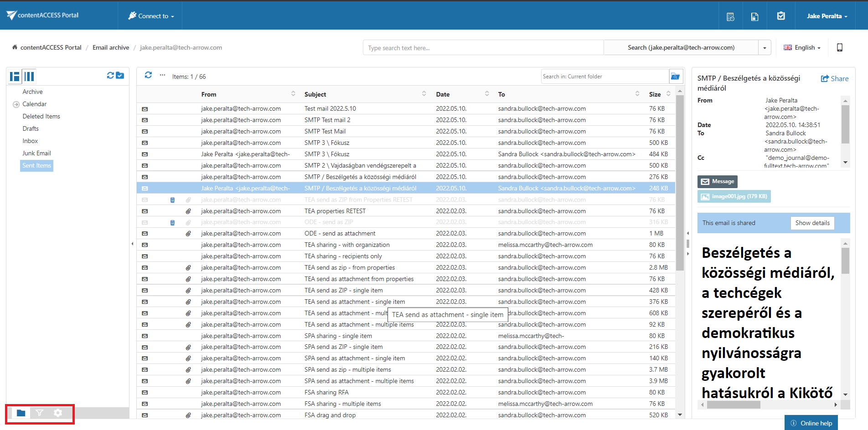The height and width of the screenshot is (430, 868).
Task: Open the Jake Peralta user dropdown
Action: pos(827,16)
